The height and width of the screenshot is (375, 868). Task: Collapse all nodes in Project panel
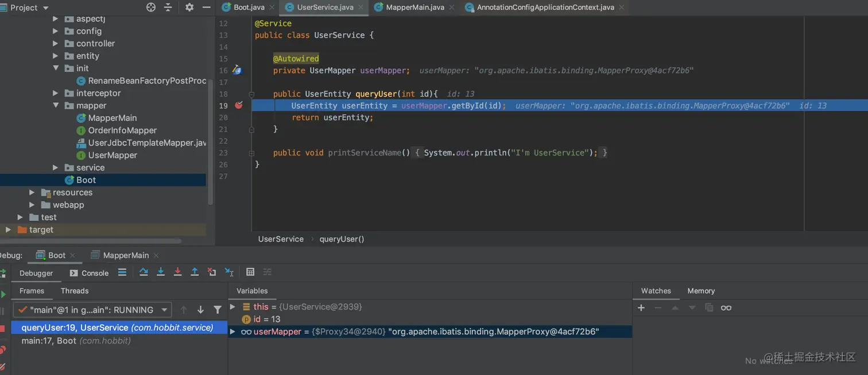click(168, 7)
